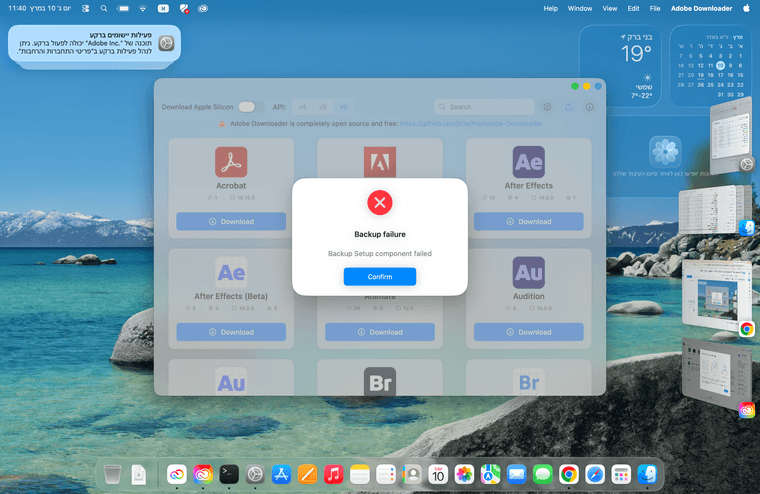Viewport: 760px width, 494px height.
Task: Open Music app in the Dock
Action: coord(334,474)
